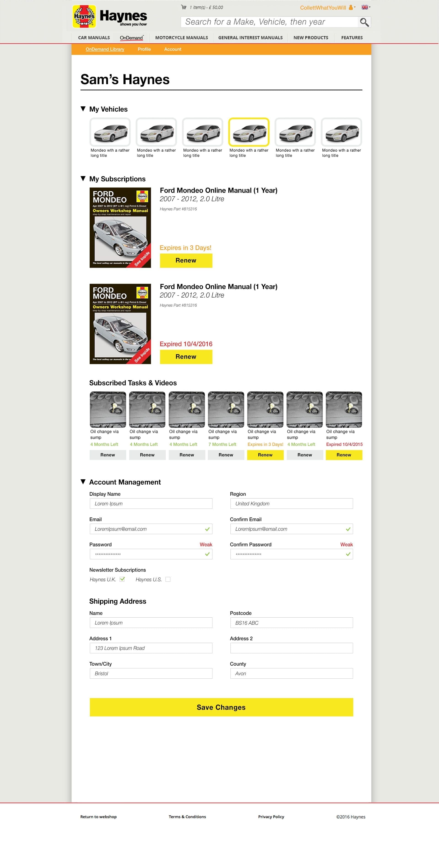
Task: Click the Ford Mondeo Online Manual expiring title
Action: [219, 190]
